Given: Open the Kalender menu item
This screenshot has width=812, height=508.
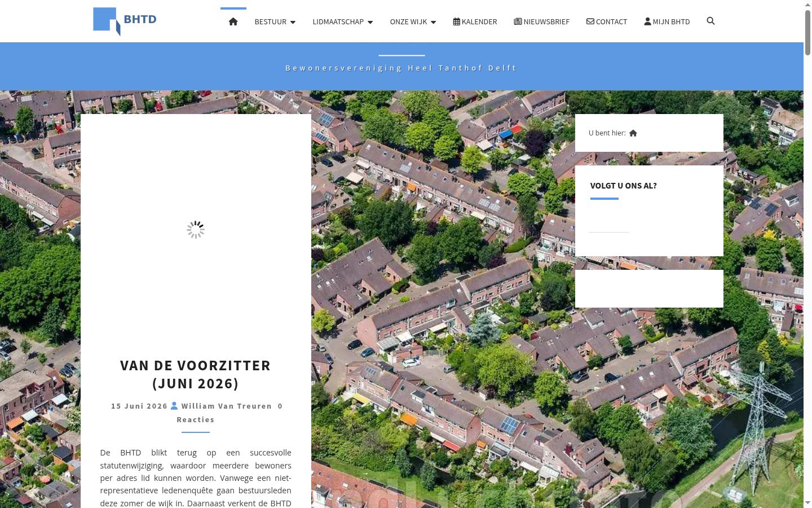Looking at the screenshot, I should coord(475,21).
